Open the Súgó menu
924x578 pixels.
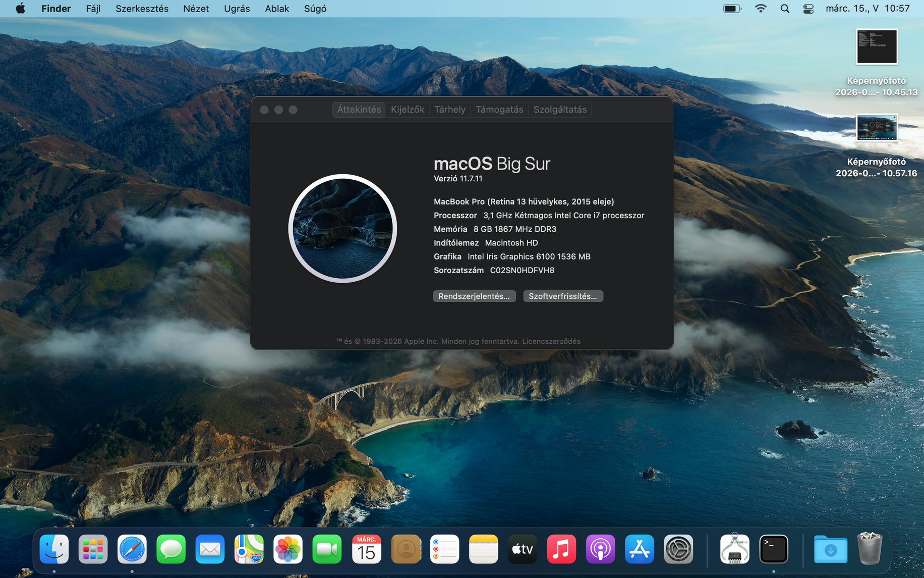point(315,9)
